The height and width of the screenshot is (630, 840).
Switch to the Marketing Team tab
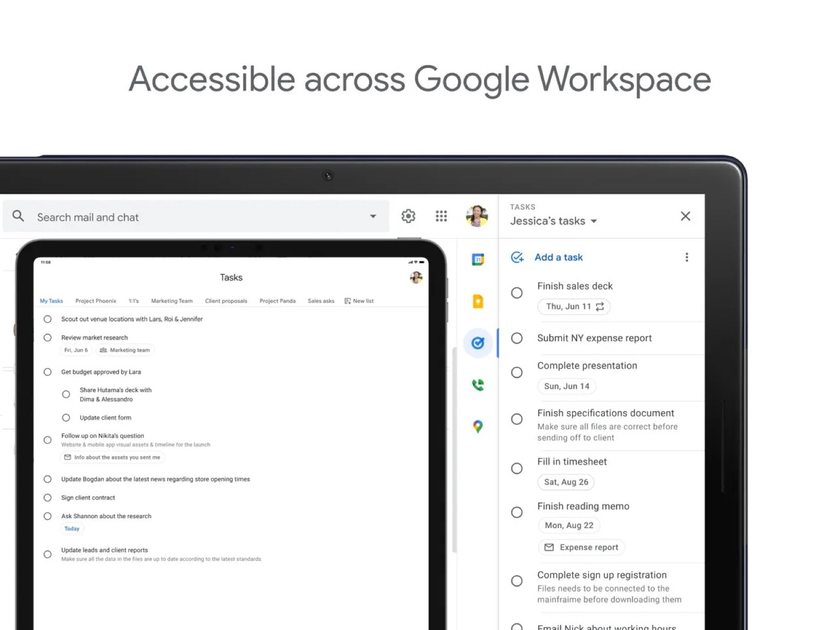172,301
